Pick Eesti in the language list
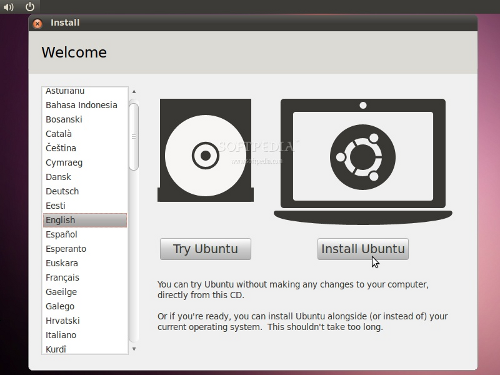The image size is (500, 375). pos(85,206)
